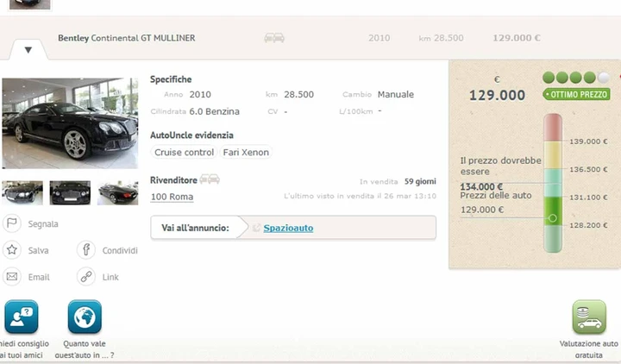Click dealer cars icon in listing header

pyautogui.click(x=274, y=38)
